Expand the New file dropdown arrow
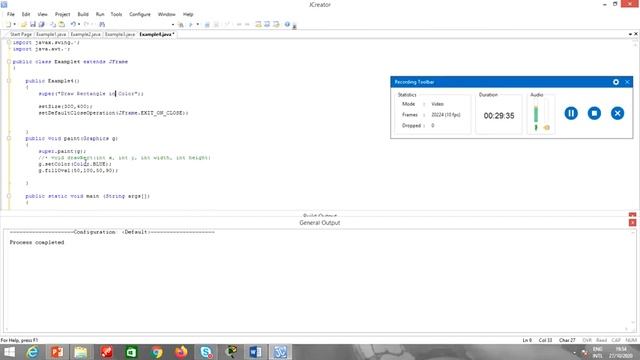640x360 pixels. click(15, 24)
